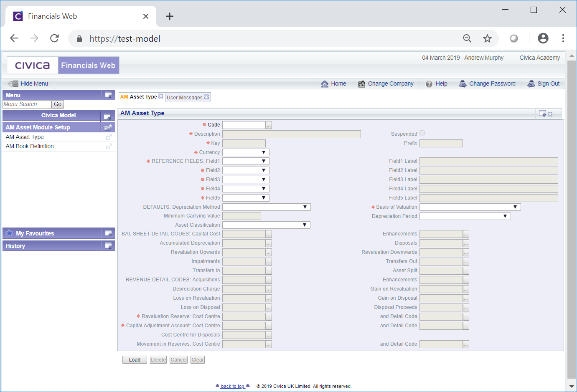This screenshot has height=392, width=577.
Task: Click the AM Asset Type form pop-out icon
Action: pos(542,113)
